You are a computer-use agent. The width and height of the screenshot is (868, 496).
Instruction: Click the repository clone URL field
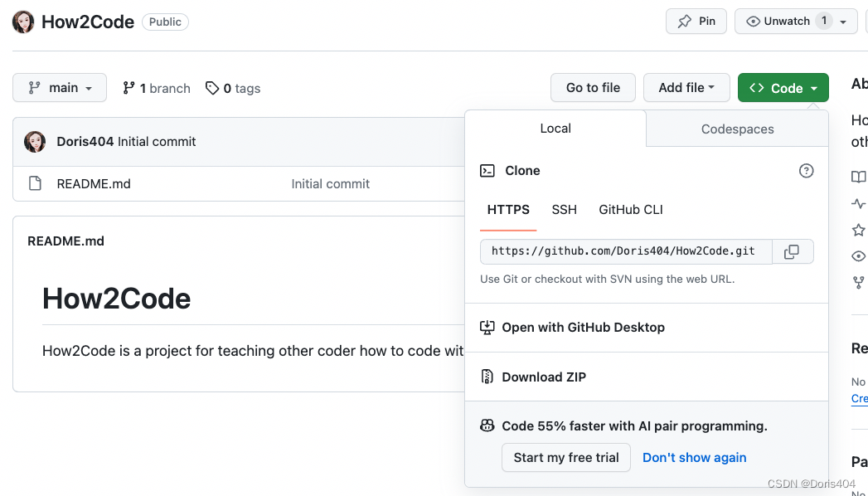pos(626,251)
